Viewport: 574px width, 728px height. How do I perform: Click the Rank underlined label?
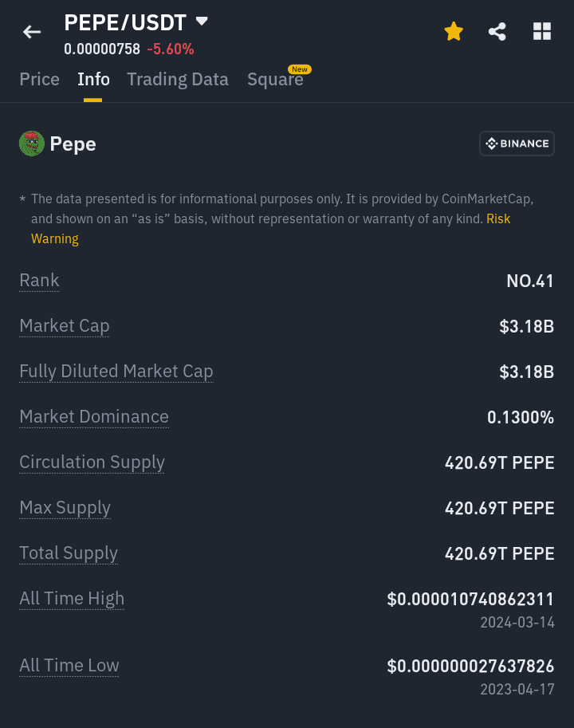coord(39,281)
